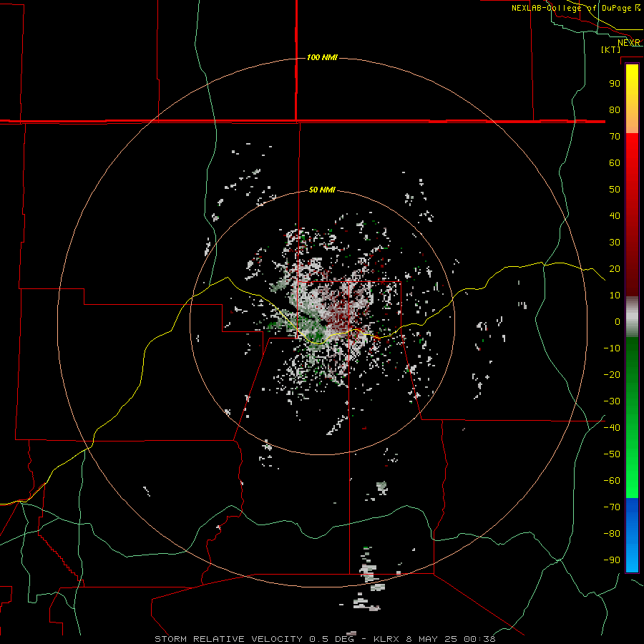This screenshot has height=644, width=644.
Task: Click the "00:38" timestamp
Action: (x=479, y=639)
